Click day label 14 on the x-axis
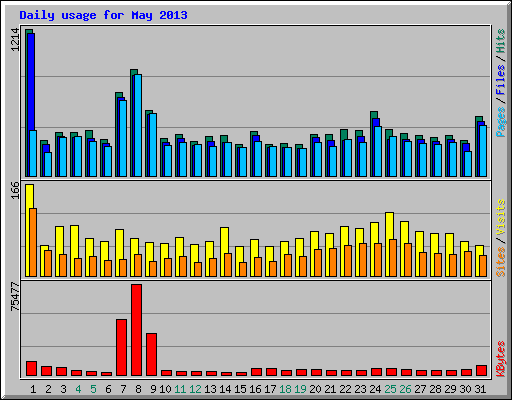 pyautogui.click(x=225, y=389)
